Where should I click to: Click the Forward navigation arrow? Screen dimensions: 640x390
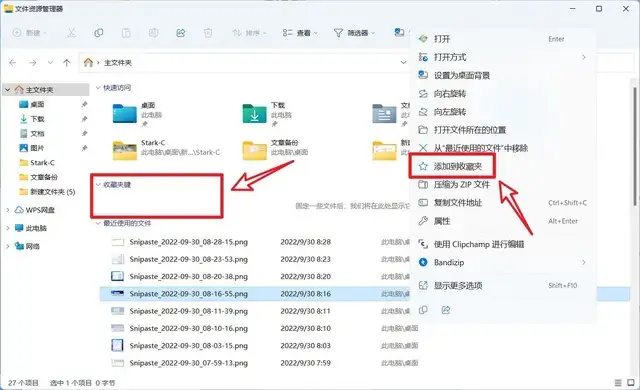click(33, 63)
